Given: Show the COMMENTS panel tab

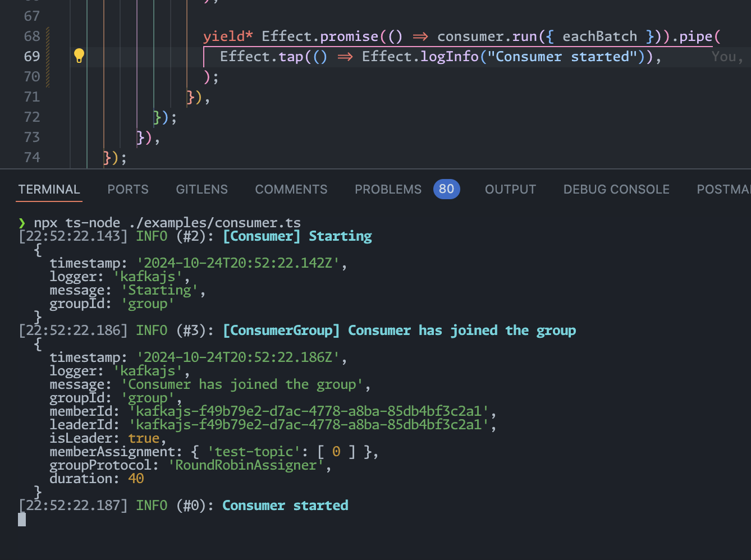Looking at the screenshot, I should pos(291,190).
